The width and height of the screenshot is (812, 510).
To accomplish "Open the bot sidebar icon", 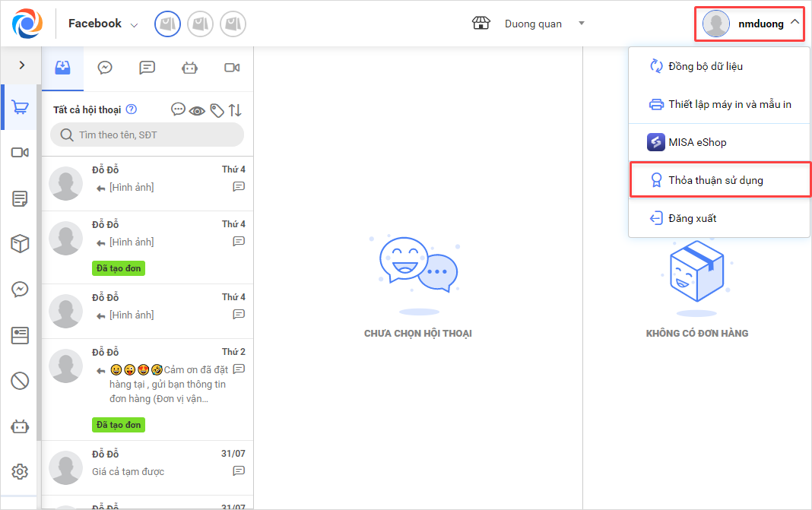I will point(21,426).
